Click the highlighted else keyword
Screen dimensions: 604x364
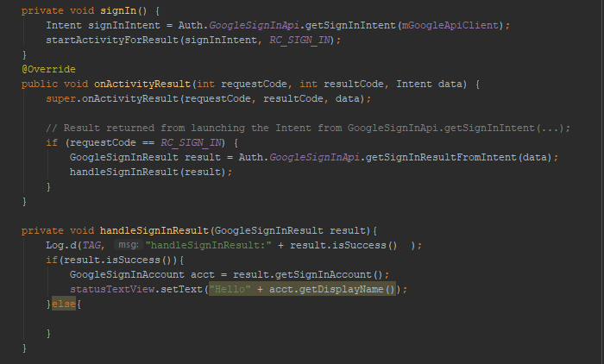pos(64,304)
